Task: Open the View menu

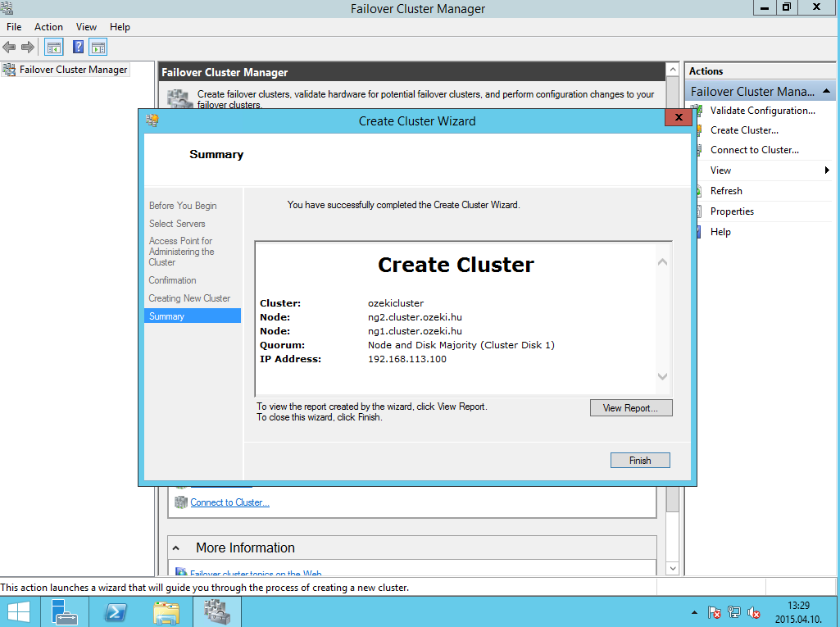Action: 85,26
